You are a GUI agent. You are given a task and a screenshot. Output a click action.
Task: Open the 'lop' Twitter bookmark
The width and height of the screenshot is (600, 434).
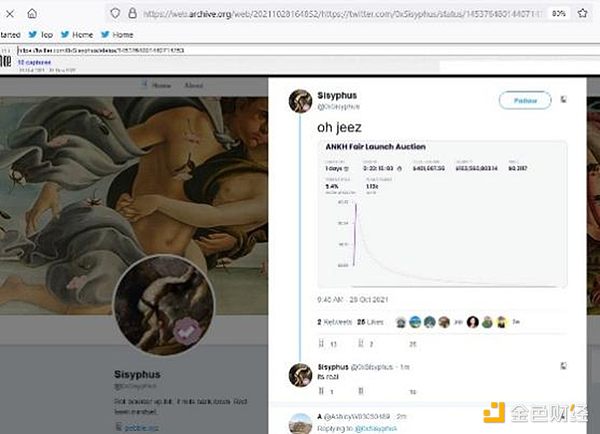pyautogui.click(x=41, y=35)
